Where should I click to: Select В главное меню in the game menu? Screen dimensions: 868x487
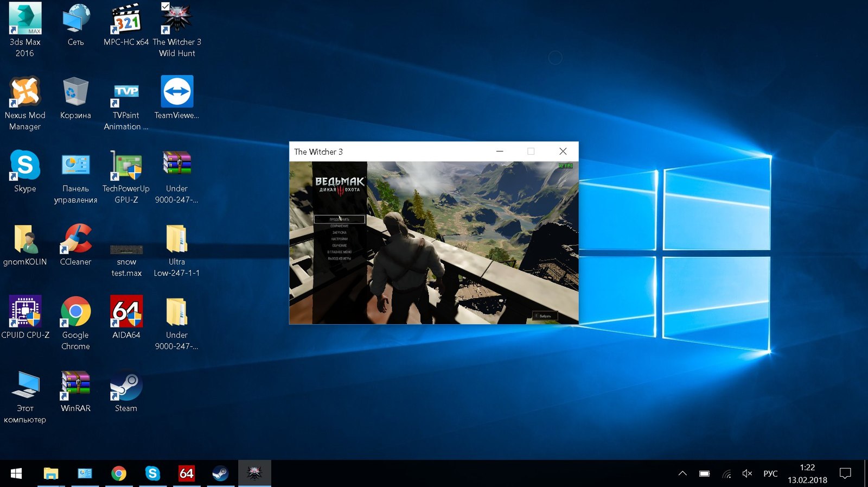tap(340, 252)
